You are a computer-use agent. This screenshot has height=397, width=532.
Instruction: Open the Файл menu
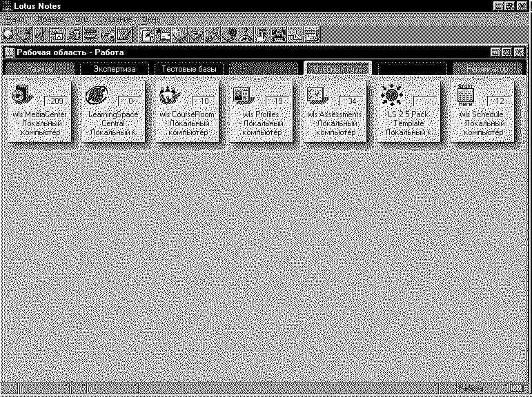pos(14,19)
